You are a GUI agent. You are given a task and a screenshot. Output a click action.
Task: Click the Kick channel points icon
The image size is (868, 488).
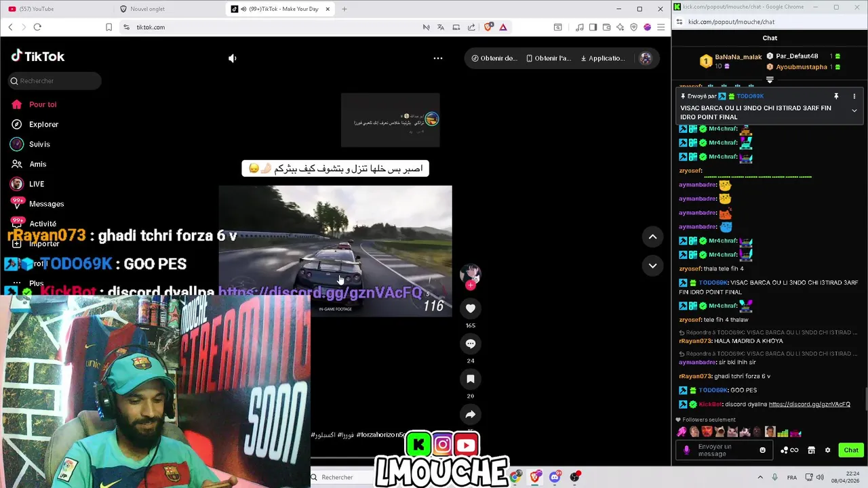pyautogui.click(x=789, y=450)
